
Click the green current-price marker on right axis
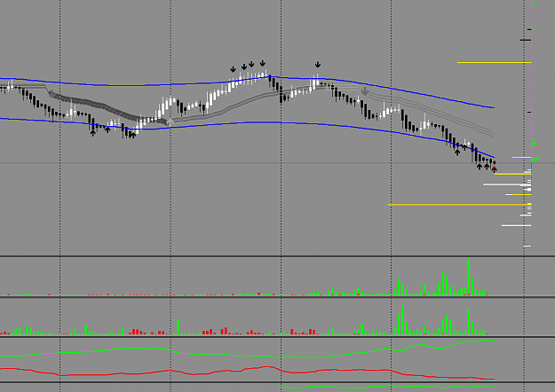coord(535,159)
